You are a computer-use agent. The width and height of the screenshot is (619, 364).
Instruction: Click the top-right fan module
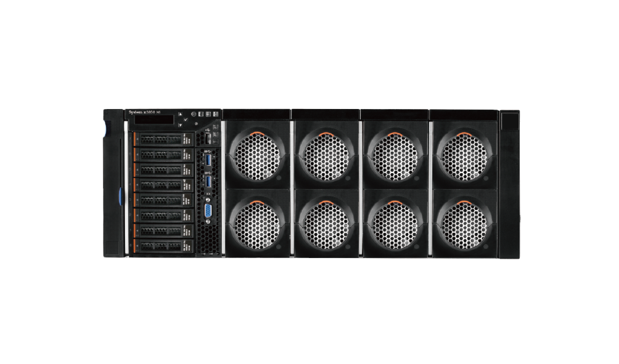point(465,155)
